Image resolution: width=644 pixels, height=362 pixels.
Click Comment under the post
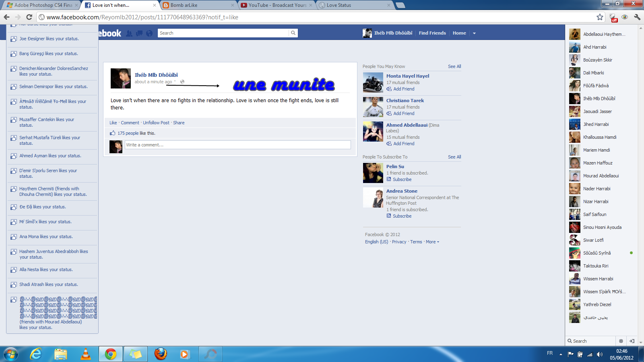click(x=130, y=123)
